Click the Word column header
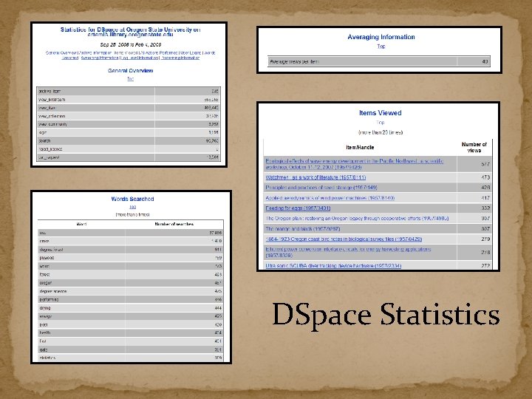 [x=81, y=225]
